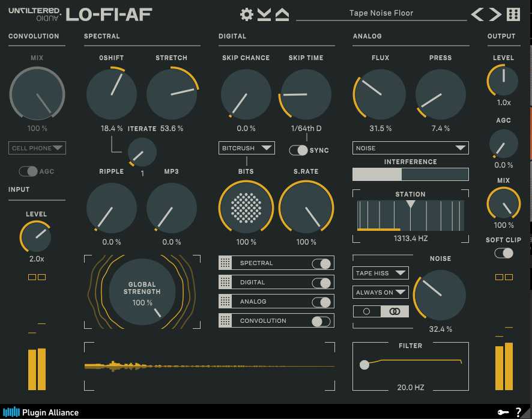Open the BITCRUSH mode dropdown

click(x=246, y=148)
